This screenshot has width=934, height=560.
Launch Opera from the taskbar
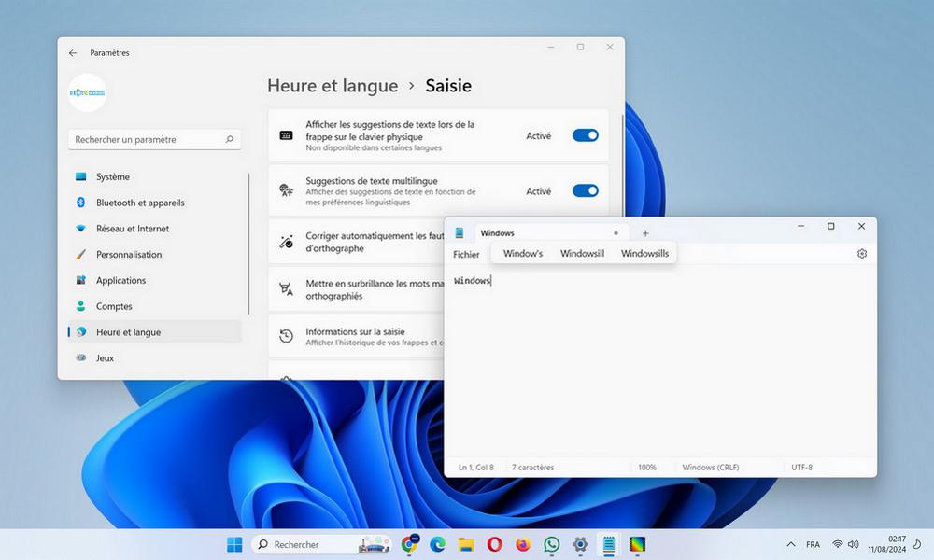coord(494,544)
